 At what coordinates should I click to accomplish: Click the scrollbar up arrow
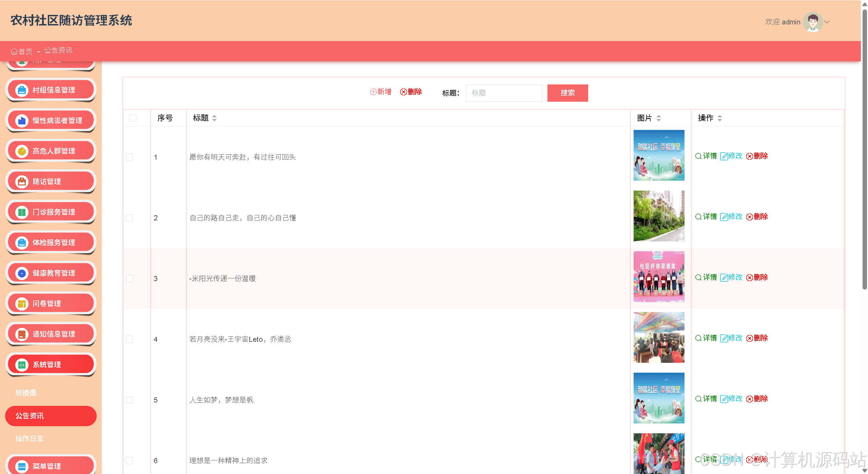tap(865, 4)
